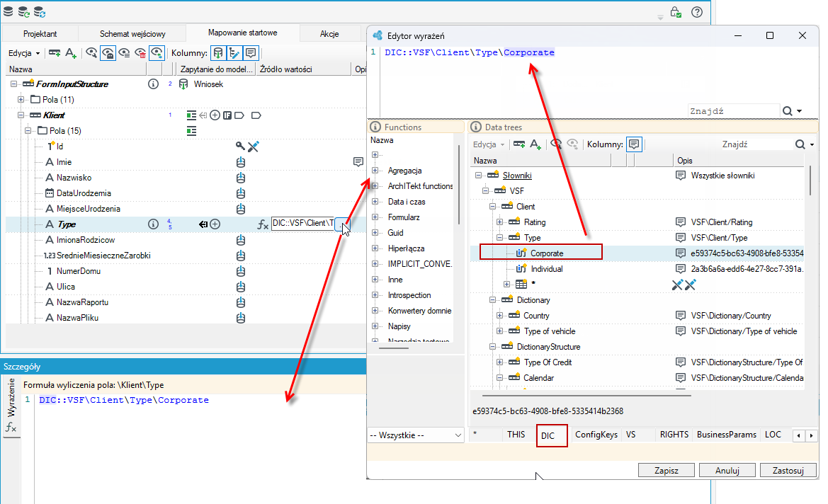828x504 pixels.
Task: Click the Znajdź field in the expression editor
Action: pos(733,111)
